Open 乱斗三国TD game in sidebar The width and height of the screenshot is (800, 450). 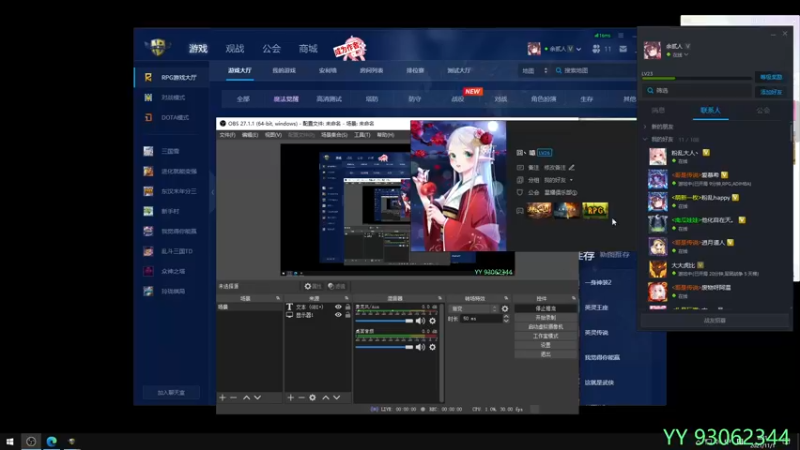tap(172, 251)
